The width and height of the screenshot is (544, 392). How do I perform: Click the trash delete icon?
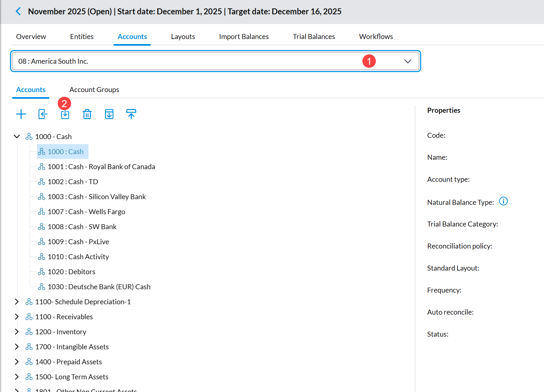pyautogui.click(x=87, y=114)
